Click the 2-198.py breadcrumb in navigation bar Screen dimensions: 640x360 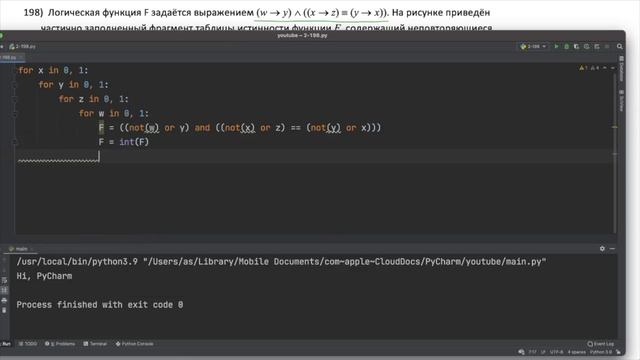22,47
